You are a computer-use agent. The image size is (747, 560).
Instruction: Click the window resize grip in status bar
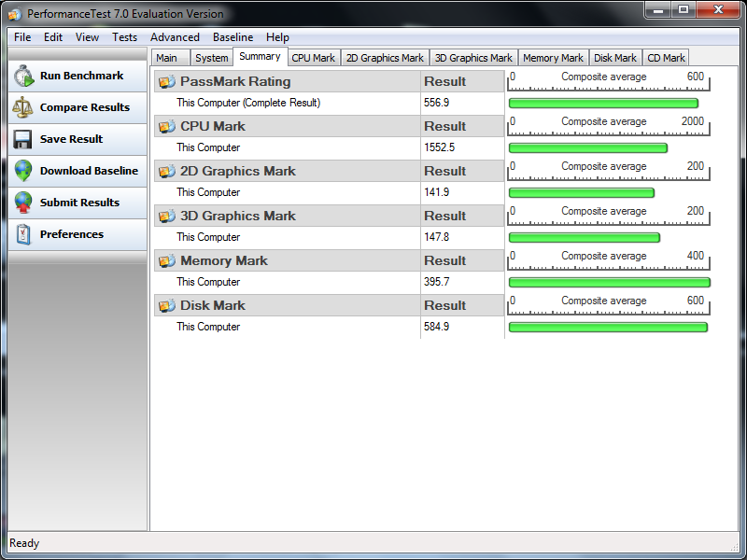(734, 547)
